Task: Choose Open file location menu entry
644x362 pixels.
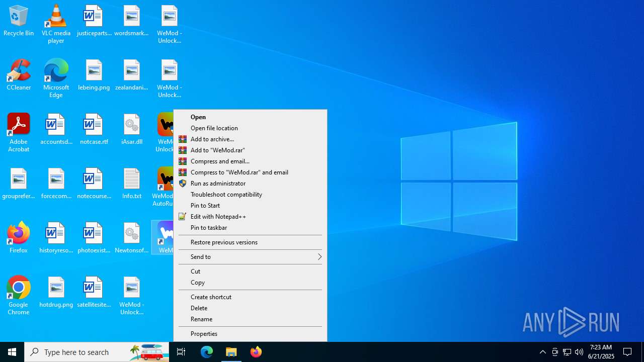Action: (250, 128)
